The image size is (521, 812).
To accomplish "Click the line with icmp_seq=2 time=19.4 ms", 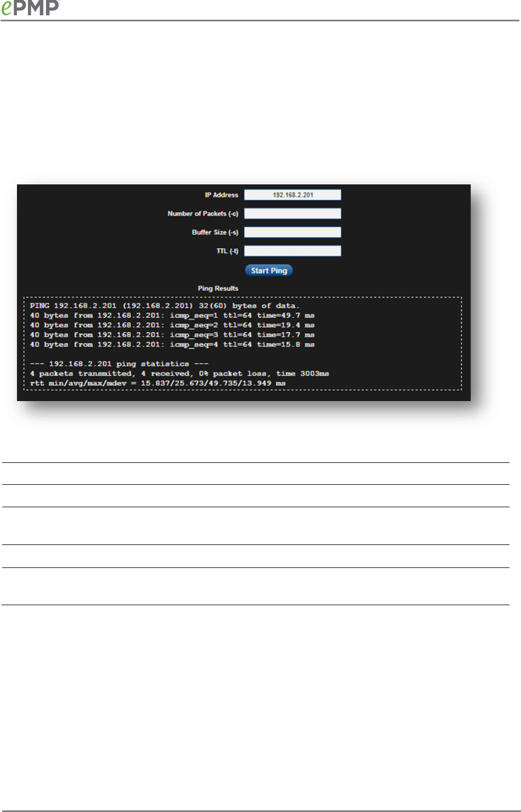I will pyautogui.click(x=172, y=326).
